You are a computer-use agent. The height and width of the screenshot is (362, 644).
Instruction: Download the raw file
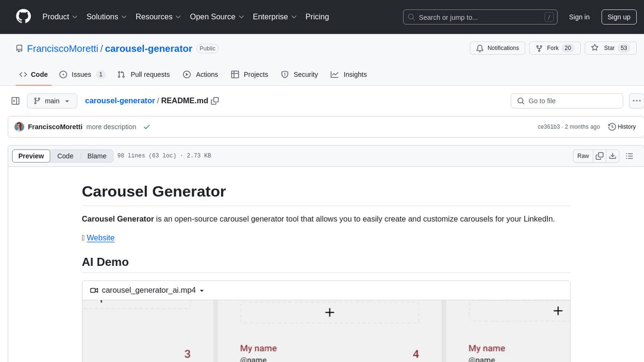pyautogui.click(x=612, y=156)
